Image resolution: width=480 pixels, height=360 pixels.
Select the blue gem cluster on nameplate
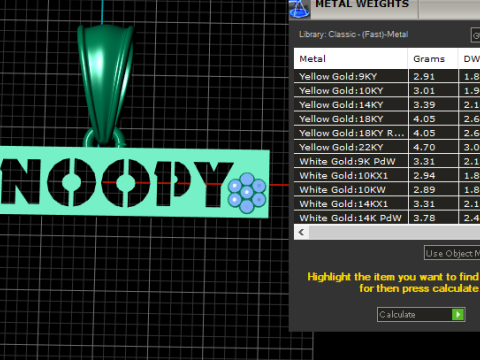click(x=247, y=193)
